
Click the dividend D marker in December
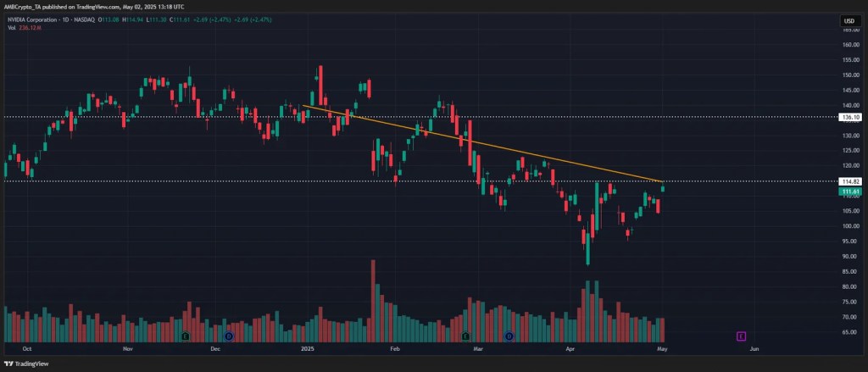coord(228,336)
